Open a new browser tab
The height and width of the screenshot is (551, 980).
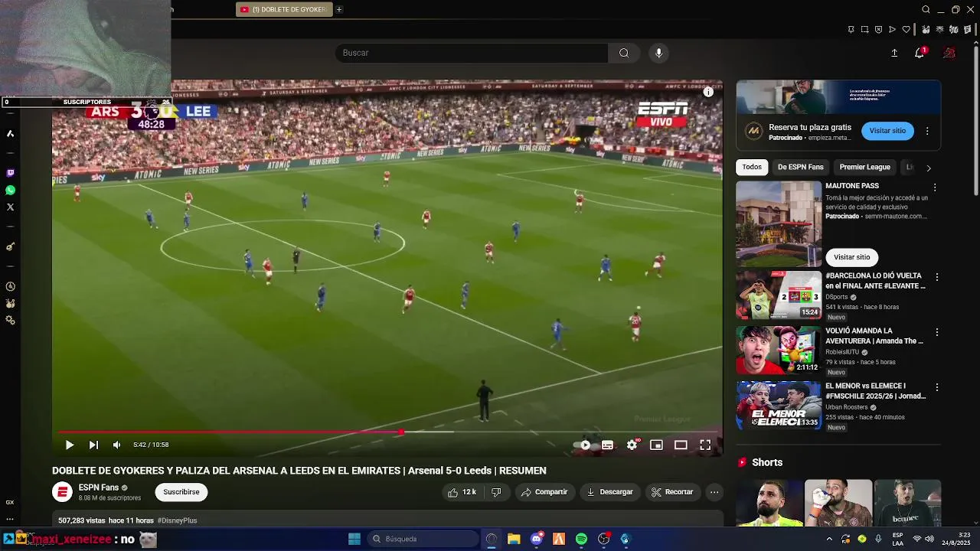(x=339, y=9)
